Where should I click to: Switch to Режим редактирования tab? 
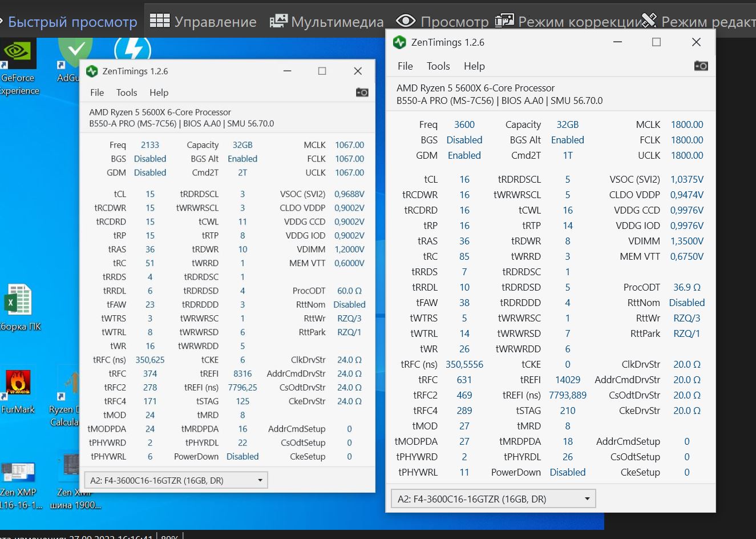click(698, 22)
